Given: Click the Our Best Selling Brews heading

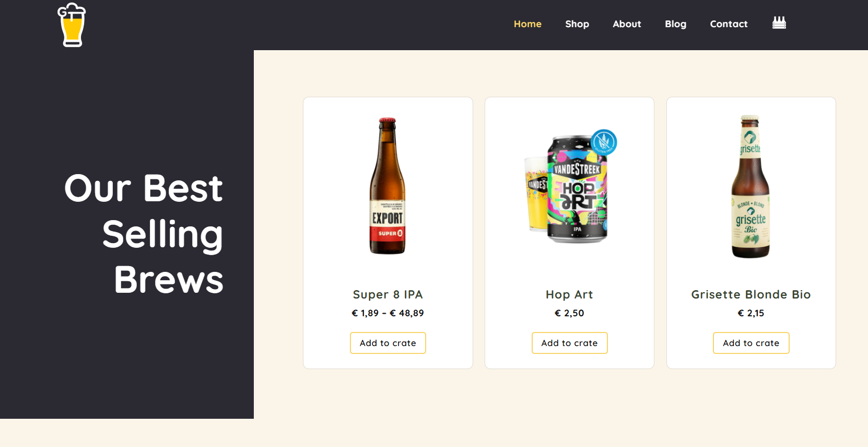Looking at the screenshot, I should click(144, 234).
